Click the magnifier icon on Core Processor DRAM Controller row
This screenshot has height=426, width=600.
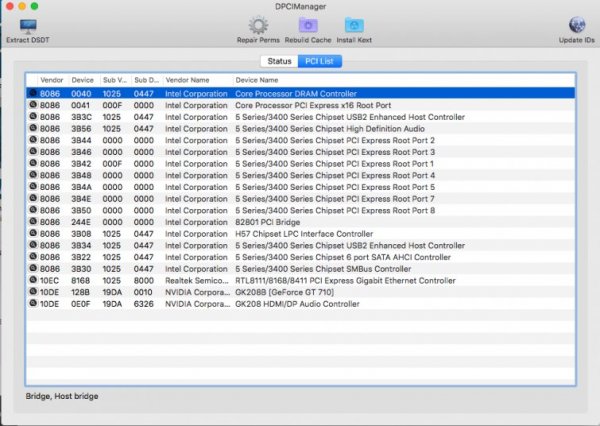click(x=33, y=92)
